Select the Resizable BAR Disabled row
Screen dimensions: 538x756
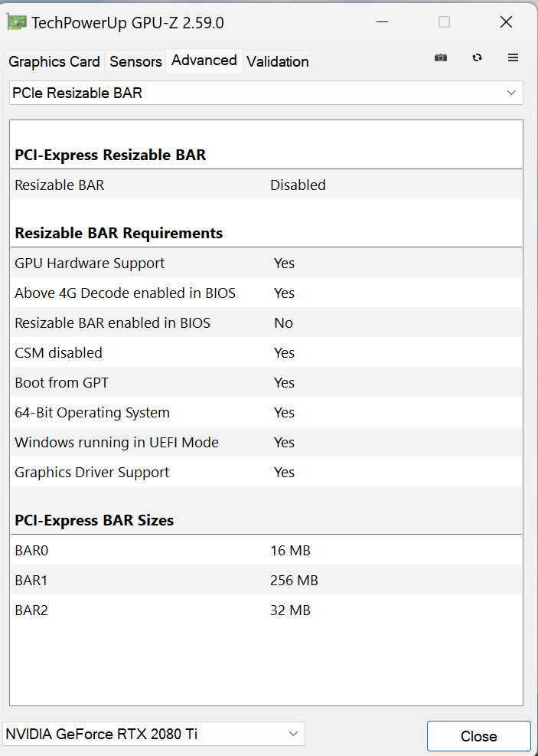coord(266,185)
